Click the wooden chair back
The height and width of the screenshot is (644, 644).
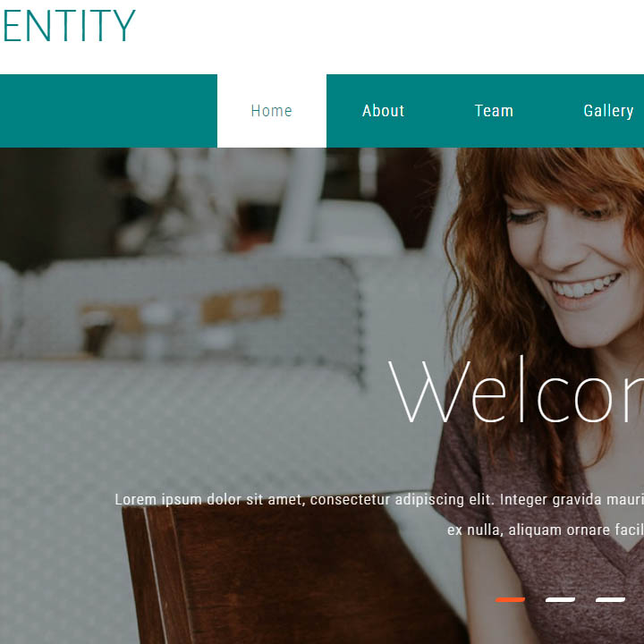[287, 575]
